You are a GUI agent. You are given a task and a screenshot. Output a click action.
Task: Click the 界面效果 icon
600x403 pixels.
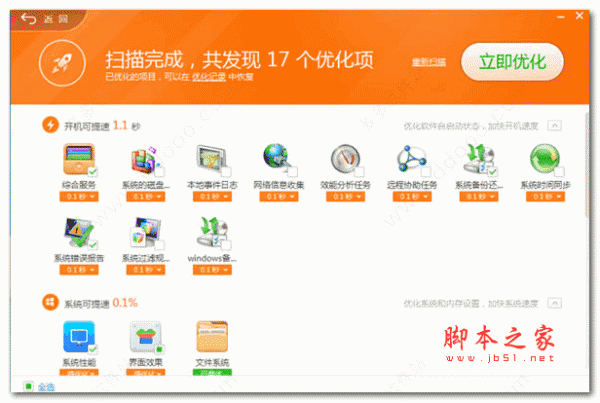point(145,336)
